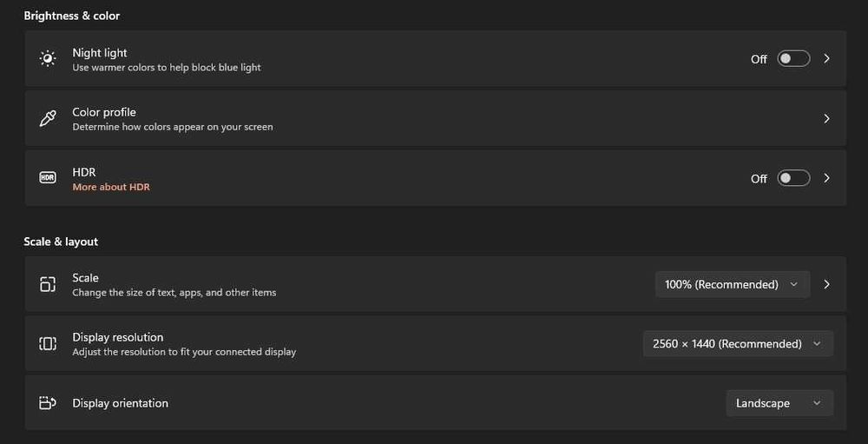
Task: Click the Display orientation row label
Action: 121,403
